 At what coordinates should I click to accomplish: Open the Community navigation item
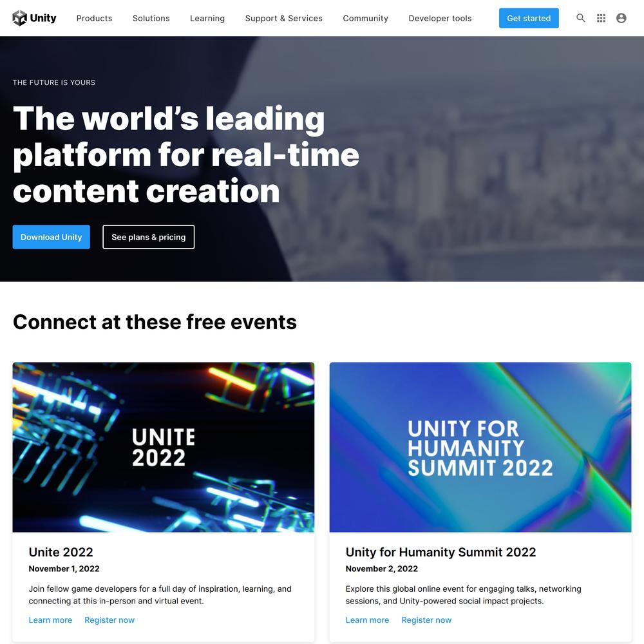[365, 19]
